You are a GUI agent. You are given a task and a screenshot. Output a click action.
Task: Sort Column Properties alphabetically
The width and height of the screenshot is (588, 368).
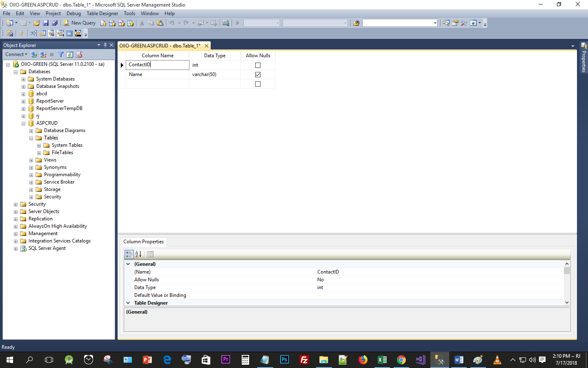(138, 254)
